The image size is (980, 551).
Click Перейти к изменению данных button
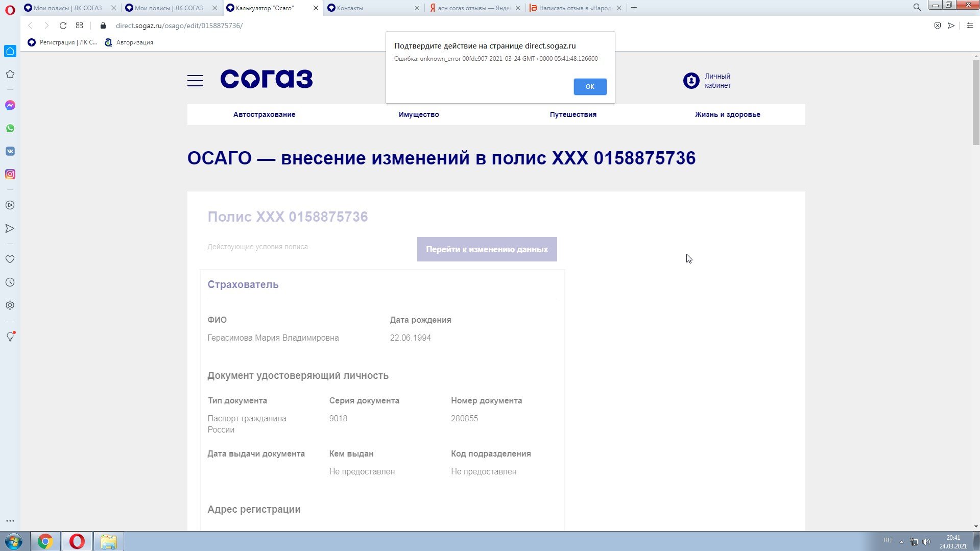487,249
